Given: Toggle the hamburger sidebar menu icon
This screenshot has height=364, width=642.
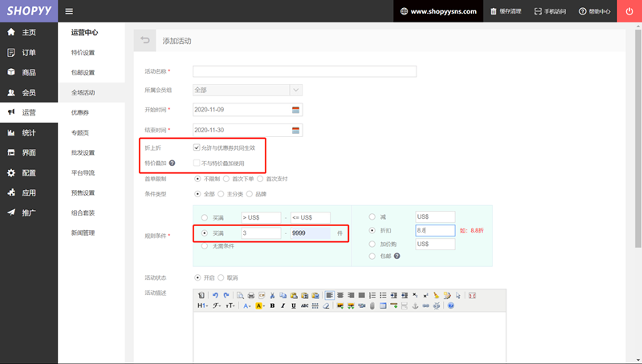Looking at the screenshot, I should tap(69, 11).
